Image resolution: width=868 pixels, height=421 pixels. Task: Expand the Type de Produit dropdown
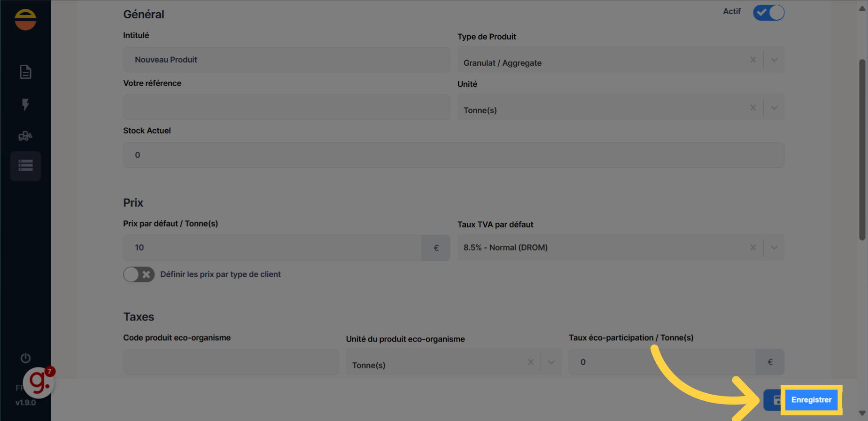pyautogui.click(x=774, y=60)
